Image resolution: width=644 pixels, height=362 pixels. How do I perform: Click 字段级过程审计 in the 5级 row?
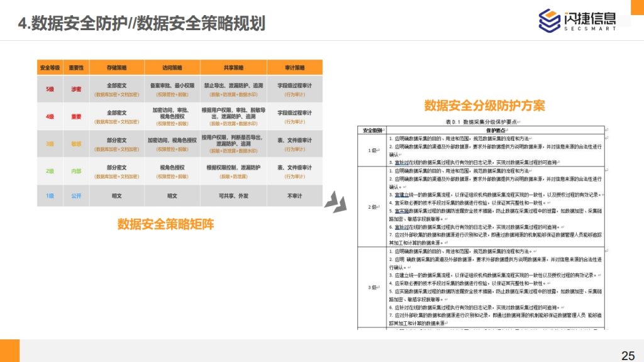tap(294, 85)
